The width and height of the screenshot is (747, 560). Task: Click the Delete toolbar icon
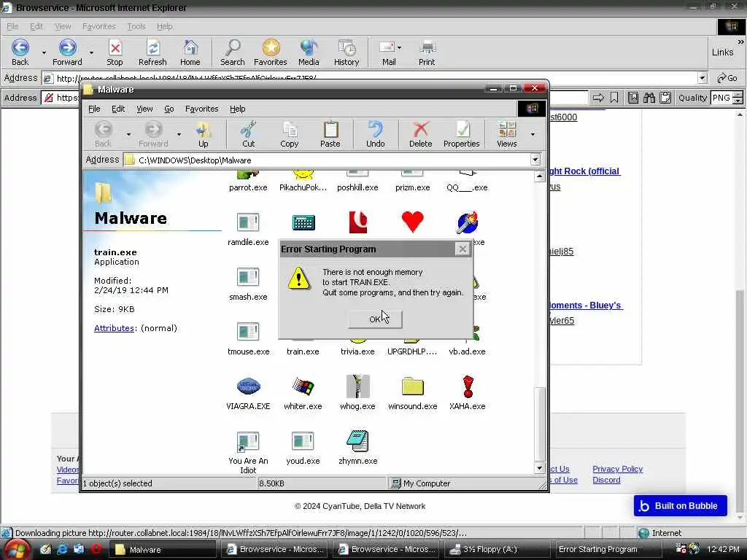click(x=421, y=134)
